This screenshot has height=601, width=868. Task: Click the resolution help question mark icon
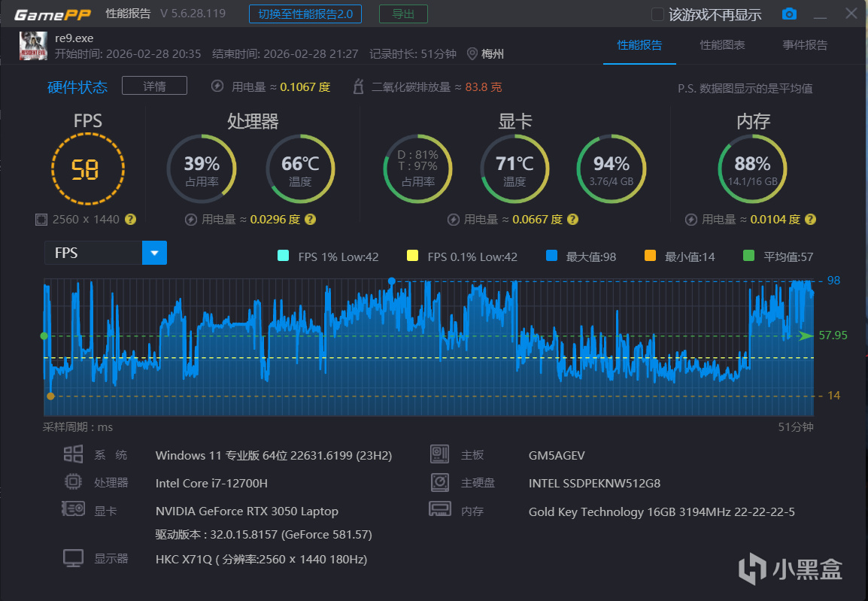tap(131, 219)
